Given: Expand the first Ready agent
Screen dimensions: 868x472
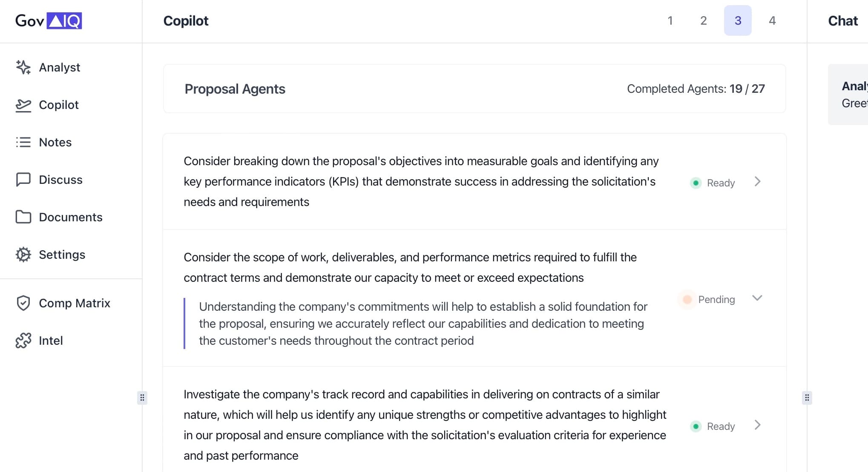Looking at the screenshot, I should [x=758, y=181].
